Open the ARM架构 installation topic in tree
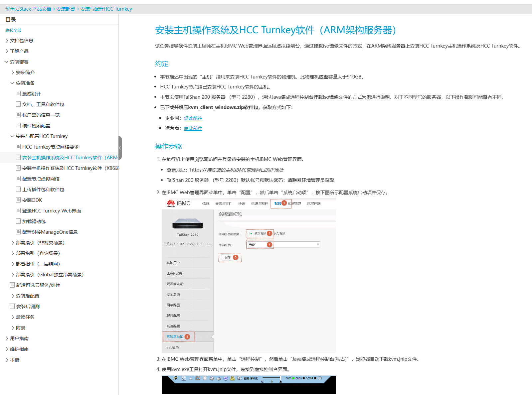Image resolution: width=532 pixels, height=395 pixels. (x=70, y=158)
